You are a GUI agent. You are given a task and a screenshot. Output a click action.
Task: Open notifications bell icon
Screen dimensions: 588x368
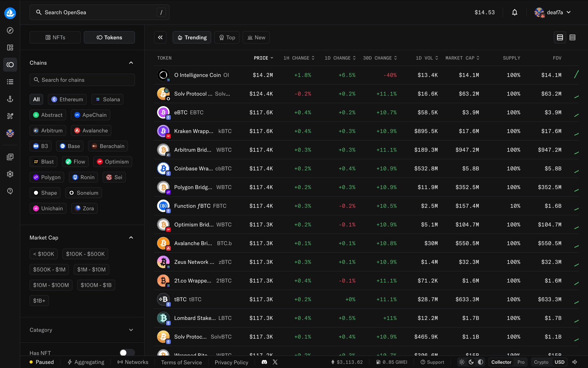[x=514, y=12]
